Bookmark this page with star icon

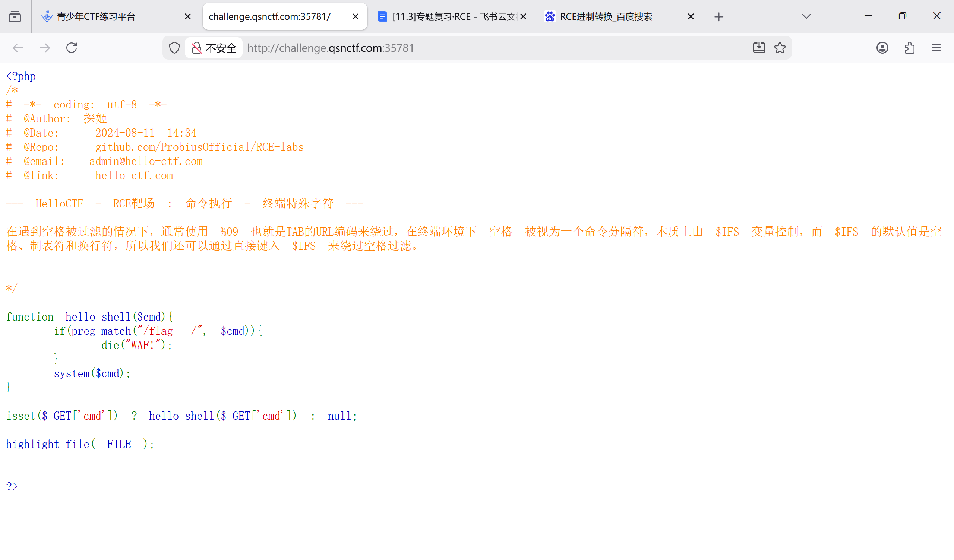pyautogui.click(x=780, y=48)
